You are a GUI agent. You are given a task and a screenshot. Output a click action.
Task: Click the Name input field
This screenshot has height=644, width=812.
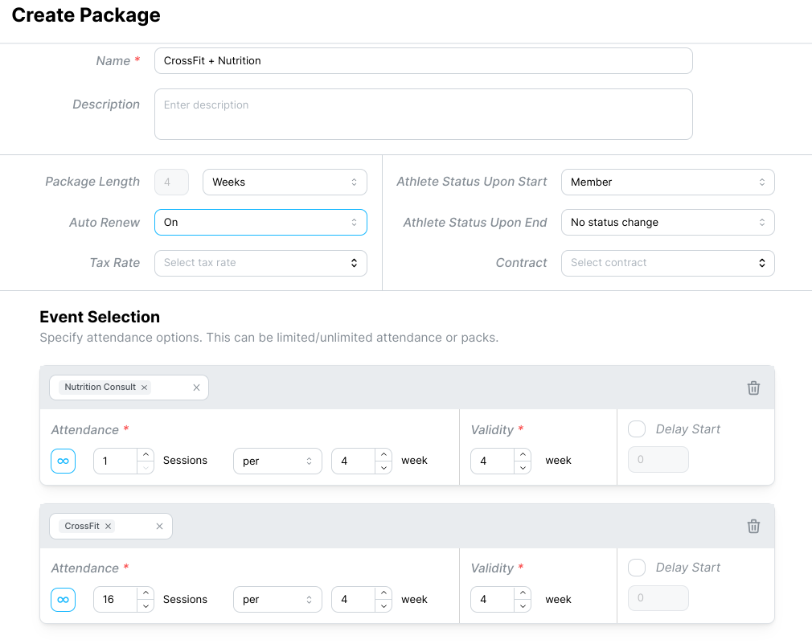coord(423,60)
